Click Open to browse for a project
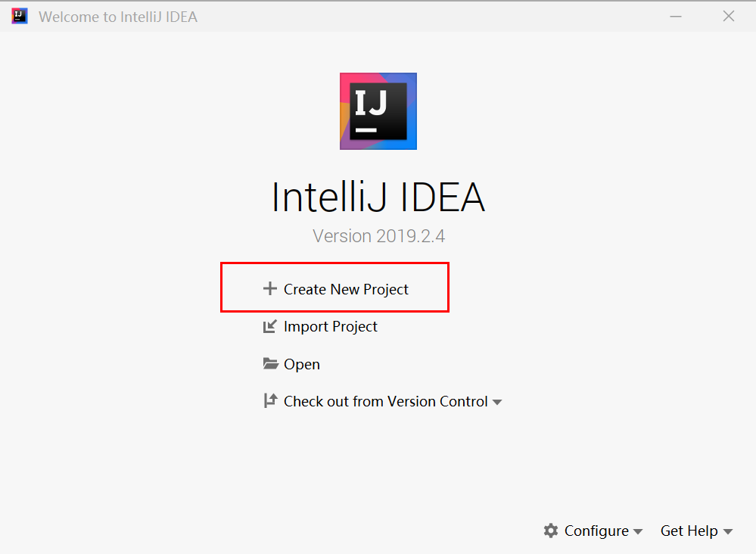Screen dimensions: 756x554 coord(301,363)
